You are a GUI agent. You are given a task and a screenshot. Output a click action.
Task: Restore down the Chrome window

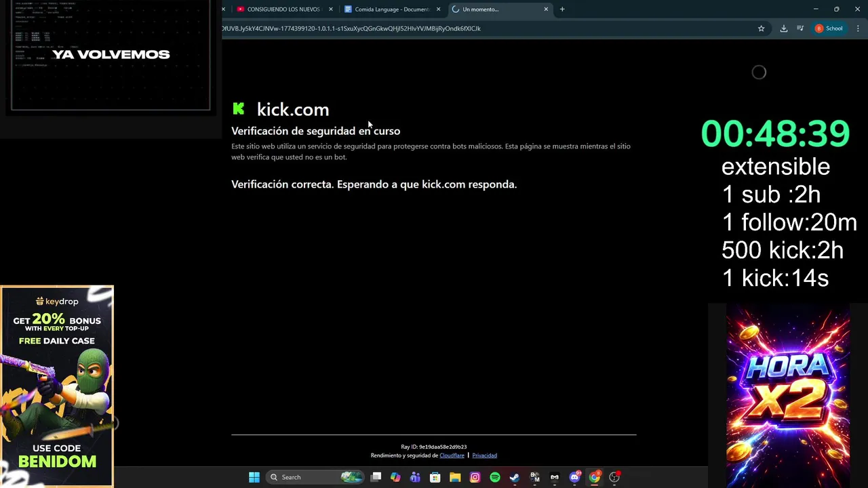(836, 9)
